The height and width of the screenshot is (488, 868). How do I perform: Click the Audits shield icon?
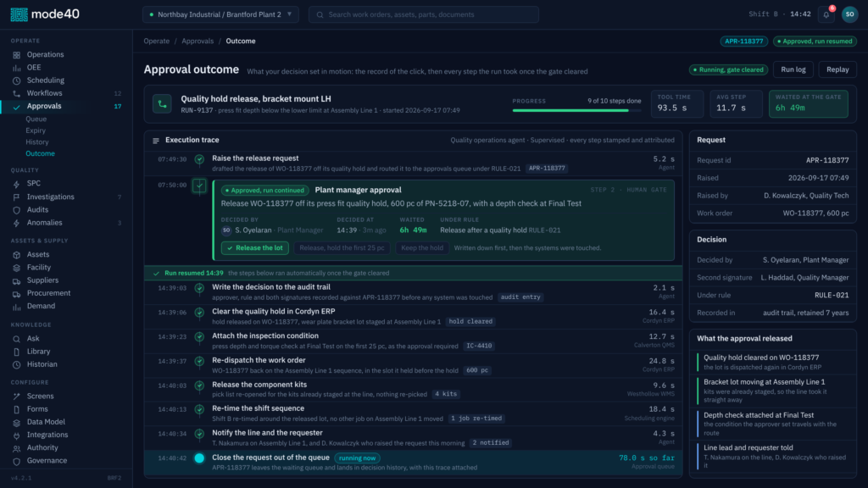(x=17, y=210)
